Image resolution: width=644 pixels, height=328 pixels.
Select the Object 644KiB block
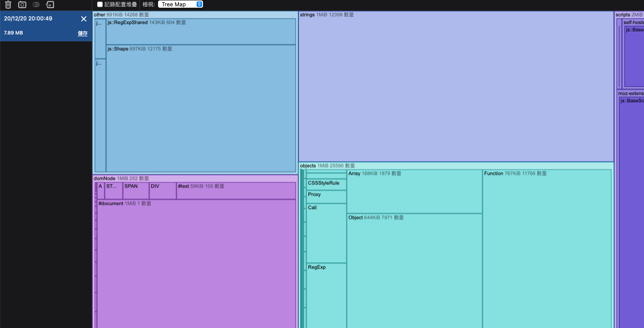(x=414, y=271)
